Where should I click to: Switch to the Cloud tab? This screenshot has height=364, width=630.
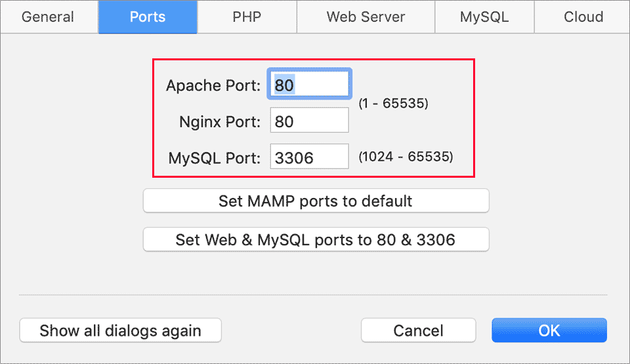coord(583,17)
